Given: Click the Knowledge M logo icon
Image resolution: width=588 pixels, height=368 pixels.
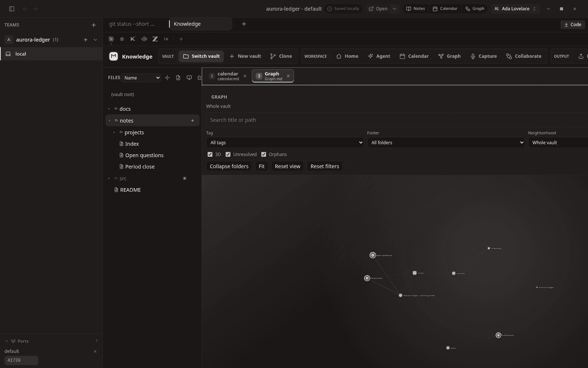Looking at the screenshot, I should click(x=114, y=56).
